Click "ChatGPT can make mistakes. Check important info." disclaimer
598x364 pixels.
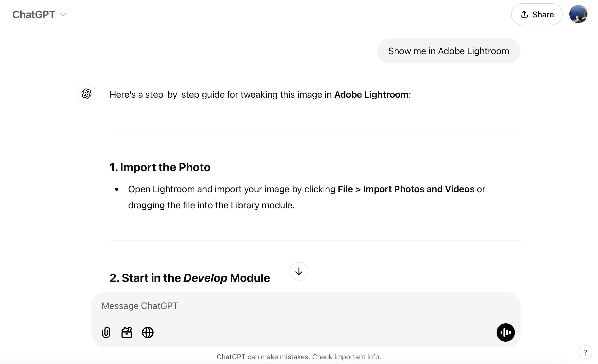click(299, 357)
